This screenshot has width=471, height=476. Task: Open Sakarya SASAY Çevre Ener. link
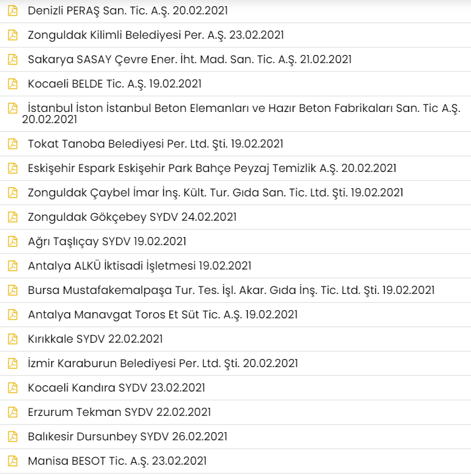190,59
